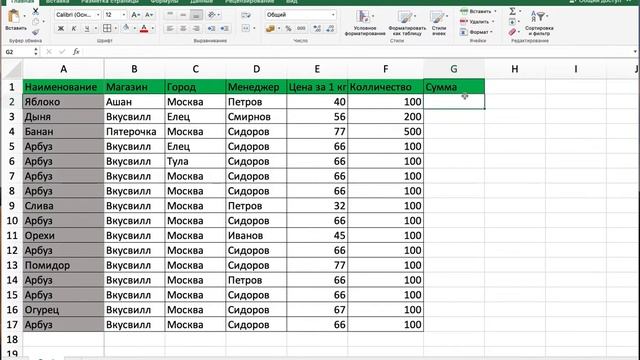Select cell containing Помидор
The height and width of the screenshot is (360, 640).
pyautogui.click(x=63, y=265)
